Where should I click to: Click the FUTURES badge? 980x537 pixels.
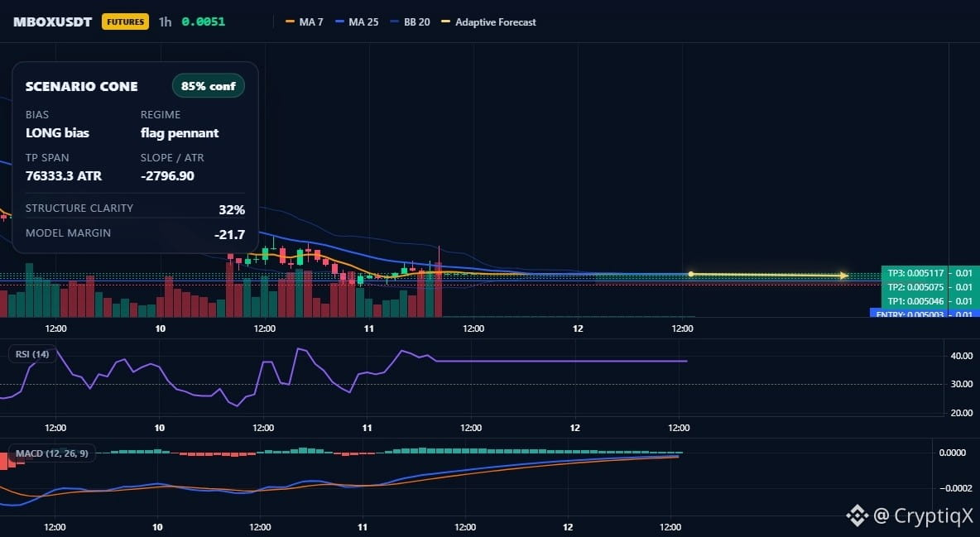[125, 22]
